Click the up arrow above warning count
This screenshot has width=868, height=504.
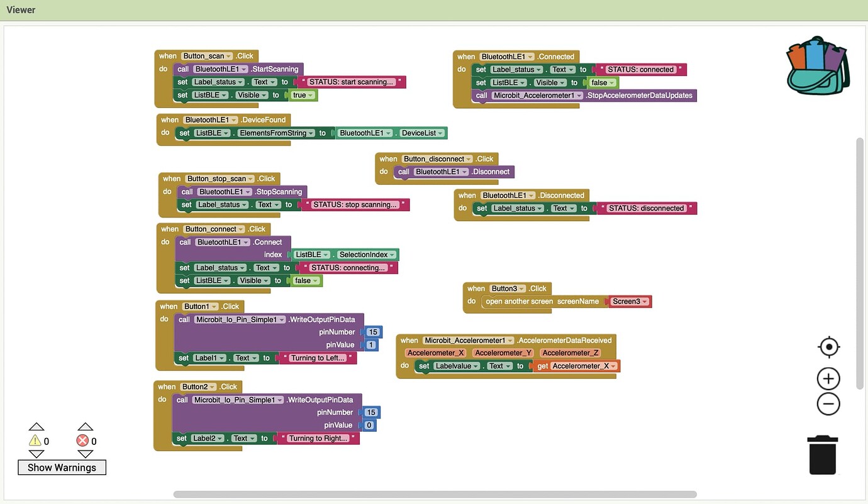point(36,427)
